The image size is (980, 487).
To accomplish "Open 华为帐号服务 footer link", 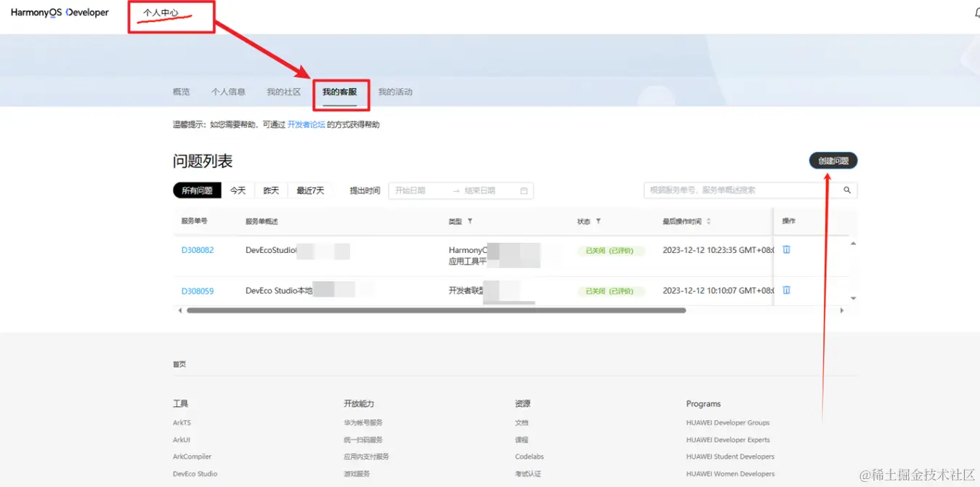I will pyautogui.click(x=363, y=422).
